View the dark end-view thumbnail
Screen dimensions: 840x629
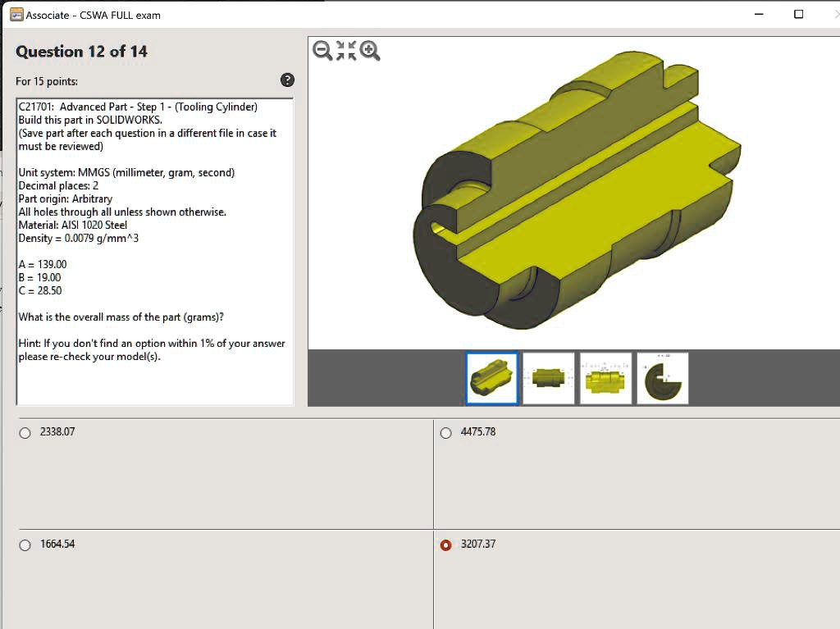(x=663, y=378)
